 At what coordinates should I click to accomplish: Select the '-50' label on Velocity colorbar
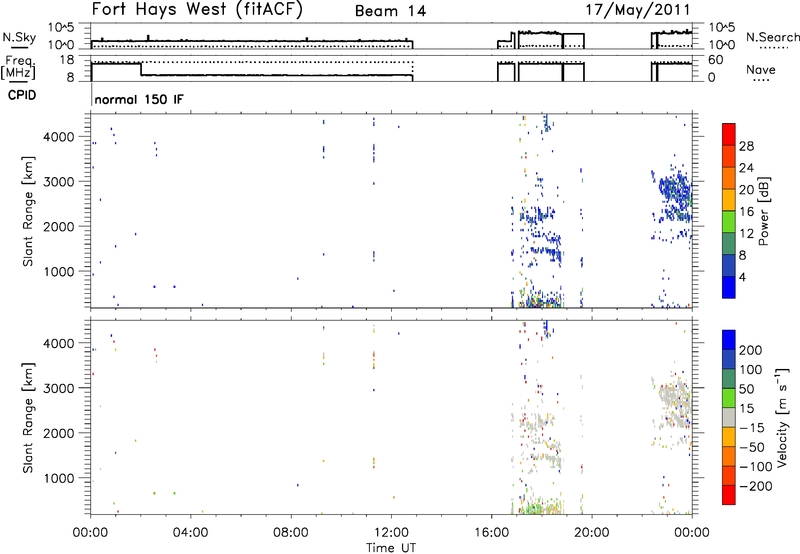pyautogui.click(x=752, y=447)
